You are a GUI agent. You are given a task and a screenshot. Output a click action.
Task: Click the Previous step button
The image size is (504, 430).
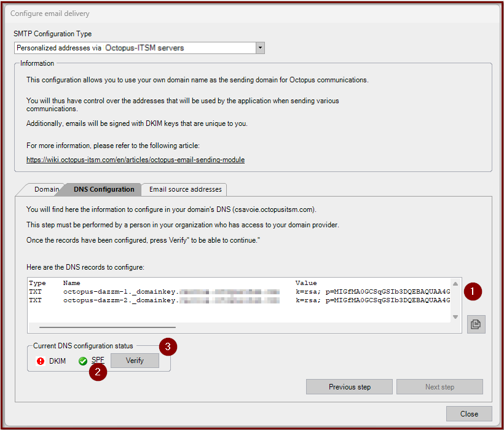click(349, 386)
